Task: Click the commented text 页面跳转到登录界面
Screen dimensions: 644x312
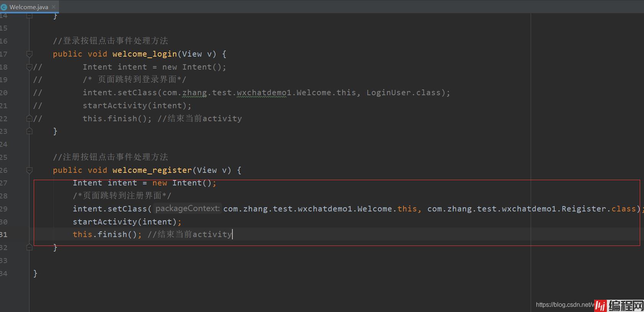Action: coord(137,80)
